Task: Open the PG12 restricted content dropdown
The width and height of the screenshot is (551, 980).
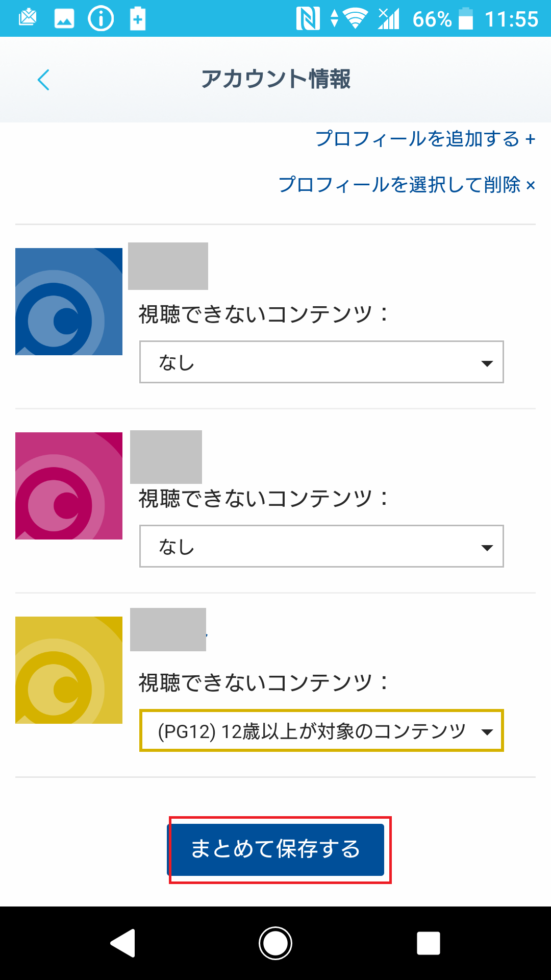Action: (321, 731)
